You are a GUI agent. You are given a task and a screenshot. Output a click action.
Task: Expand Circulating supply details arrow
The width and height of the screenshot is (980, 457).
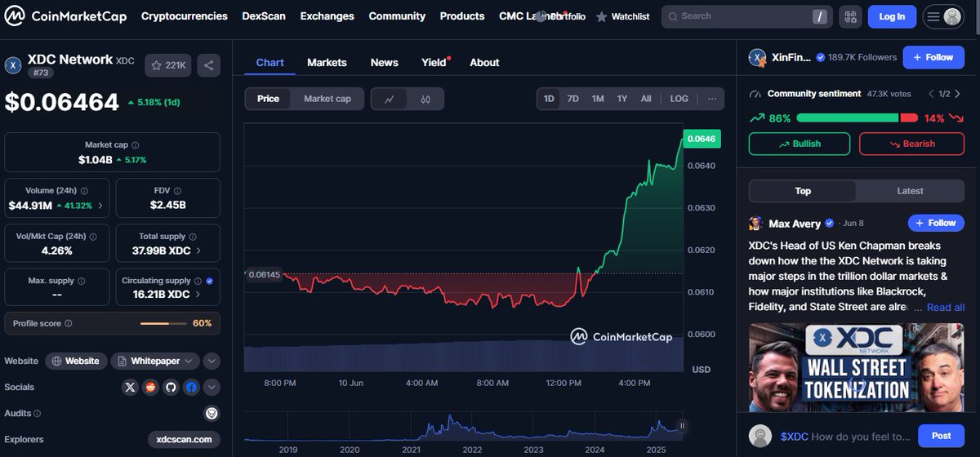click(198, 294)
